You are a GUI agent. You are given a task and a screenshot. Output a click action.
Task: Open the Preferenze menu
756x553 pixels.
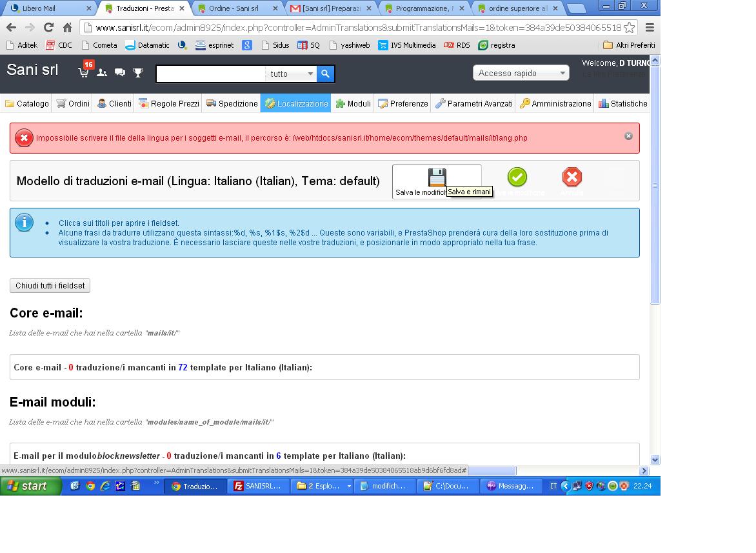pos(403,103)
